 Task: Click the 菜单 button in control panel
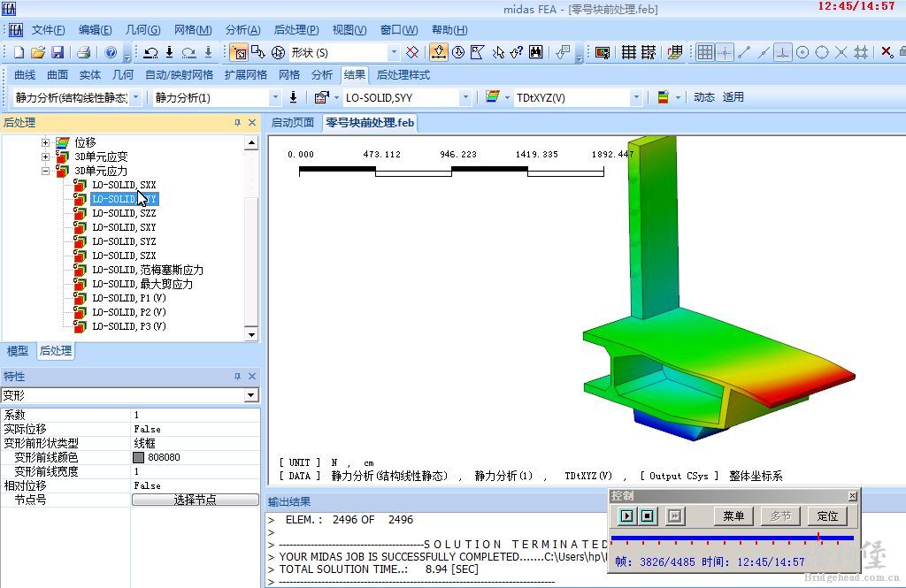(x=733, y=515)
